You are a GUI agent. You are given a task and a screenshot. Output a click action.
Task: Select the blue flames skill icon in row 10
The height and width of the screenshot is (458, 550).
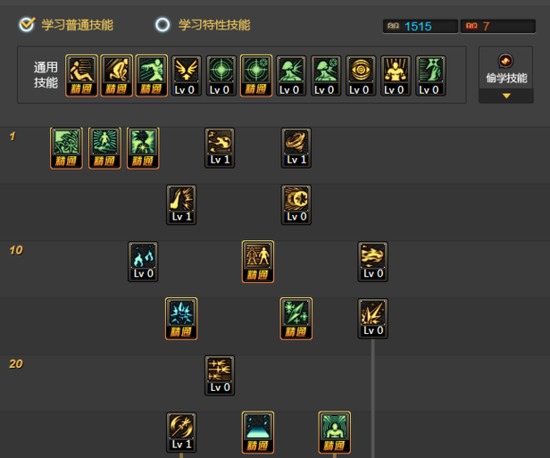(143, 262)
